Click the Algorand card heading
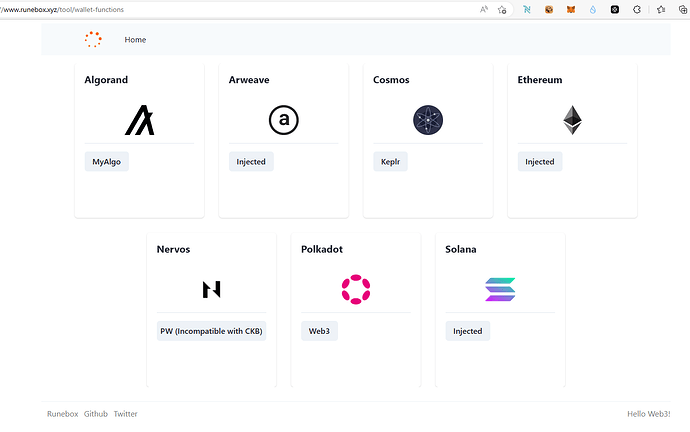The width and height of the screenshot is (690, 432). click(x=106, y=80)
